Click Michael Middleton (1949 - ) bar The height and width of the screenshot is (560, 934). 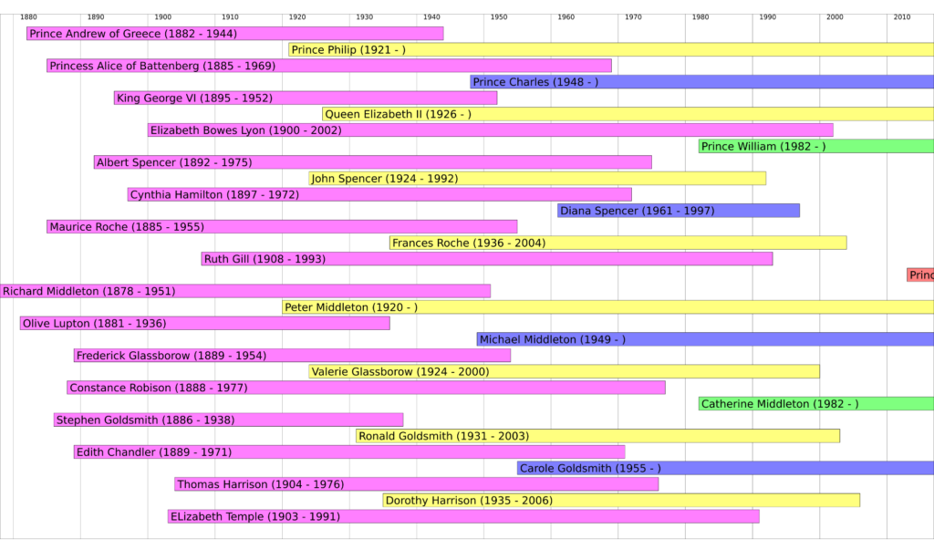click(x=705, y=339)
